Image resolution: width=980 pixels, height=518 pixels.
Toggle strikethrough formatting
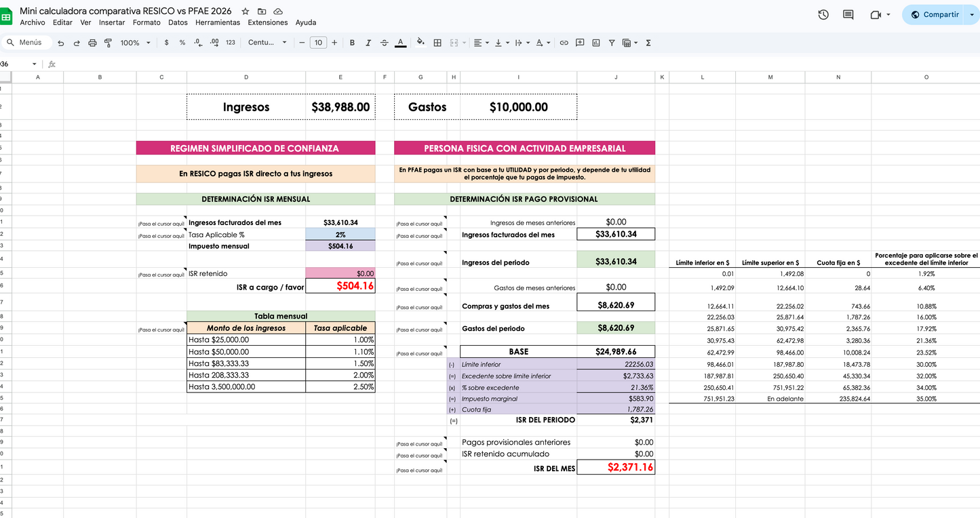coord(385,42)
